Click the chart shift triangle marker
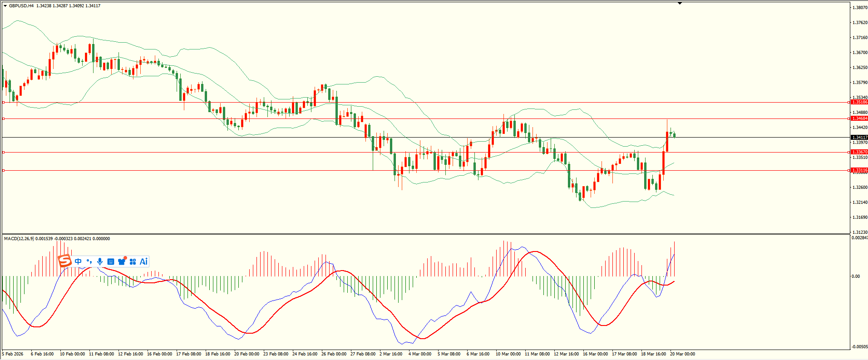Screen dimensions: 868x360 [680, 4]
